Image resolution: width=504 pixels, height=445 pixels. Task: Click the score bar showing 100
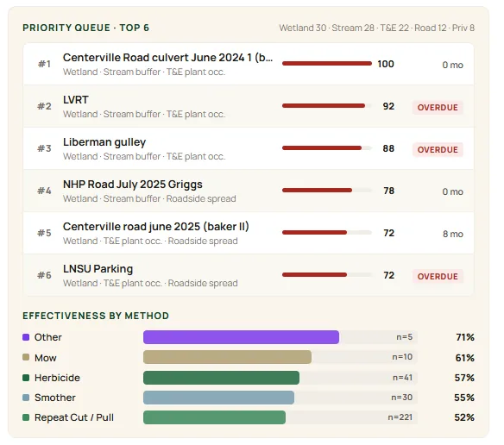pyautogui.click(x=327, y=64)
